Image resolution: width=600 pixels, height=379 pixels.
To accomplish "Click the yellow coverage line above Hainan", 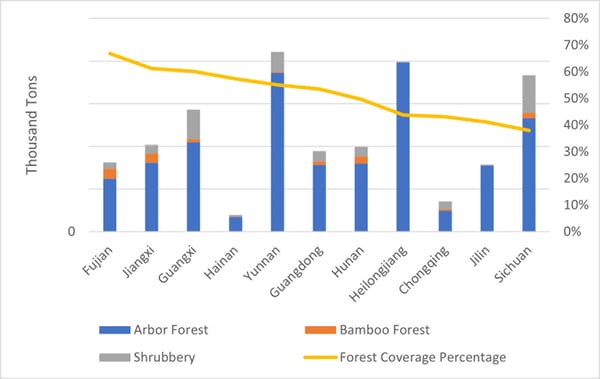I will 236,79.
